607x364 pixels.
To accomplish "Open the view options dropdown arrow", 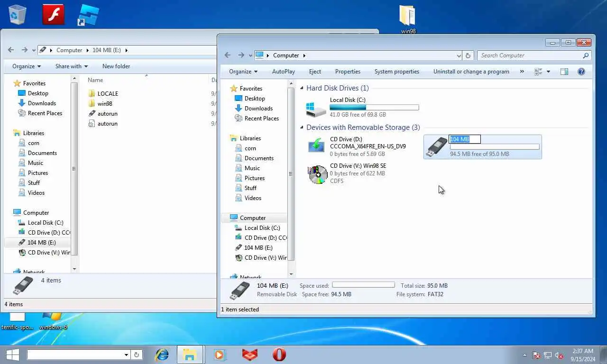I will pyautogui.click(x=548, y=72).
